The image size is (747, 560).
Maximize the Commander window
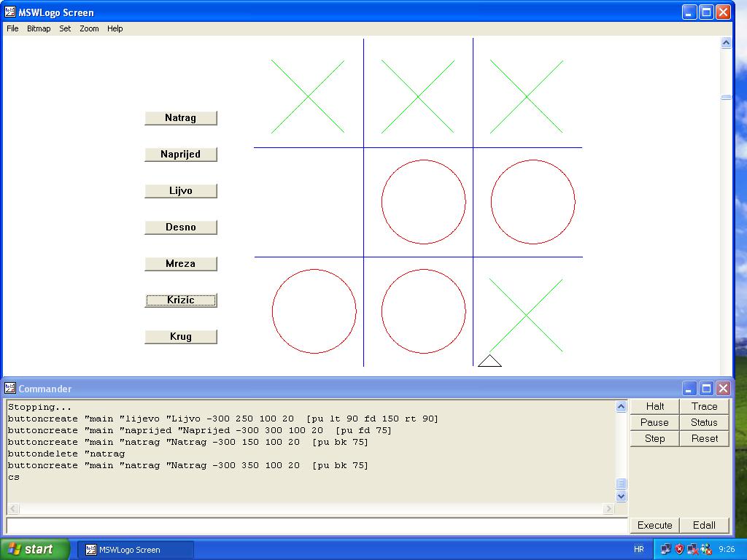706,389
